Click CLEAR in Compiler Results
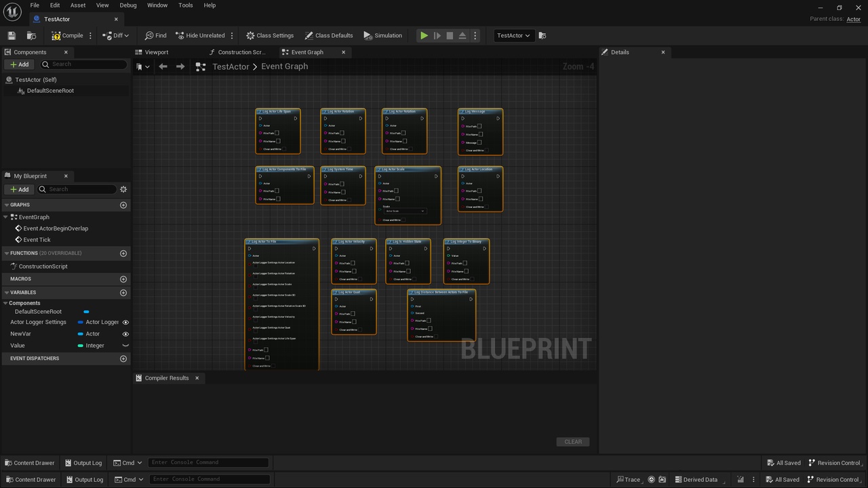The height and width of the screenshot is (488, 868). click(573, 442)
